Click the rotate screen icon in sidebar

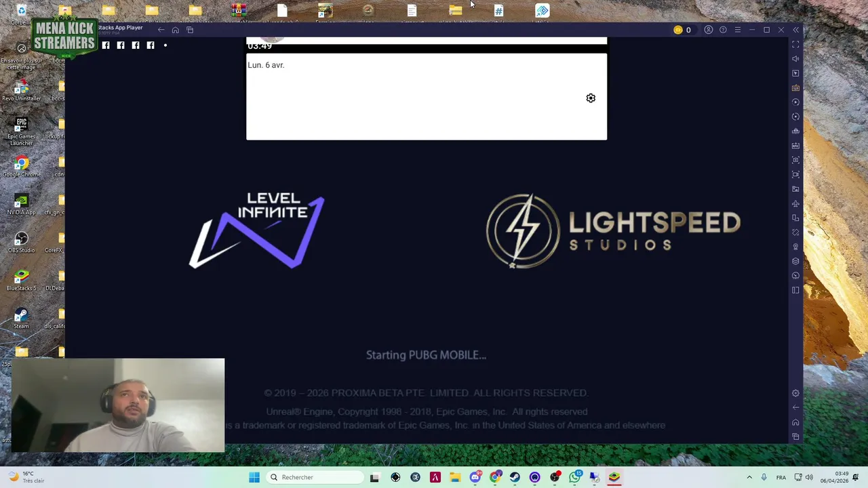(x=795, y=232)
